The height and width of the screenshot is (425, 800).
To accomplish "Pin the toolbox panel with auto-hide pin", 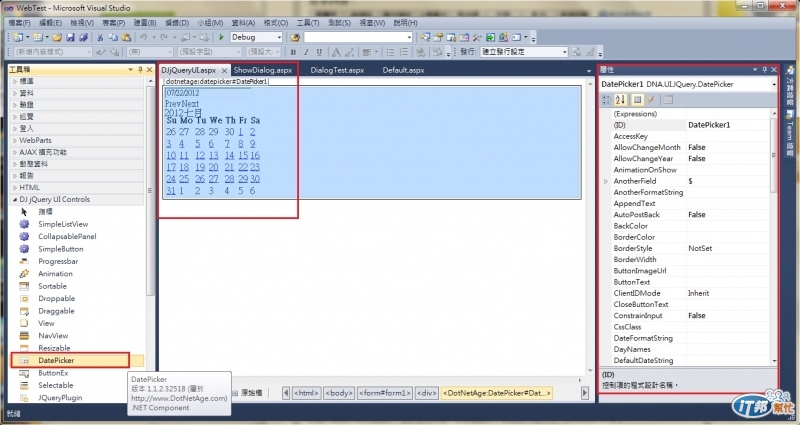I will click(140, 69).
